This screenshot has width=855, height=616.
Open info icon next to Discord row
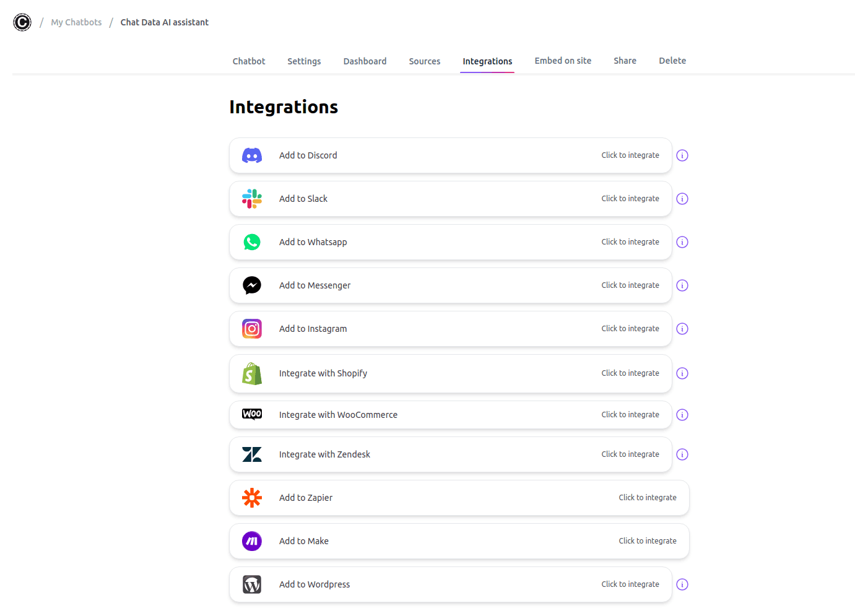click(682, 155)
